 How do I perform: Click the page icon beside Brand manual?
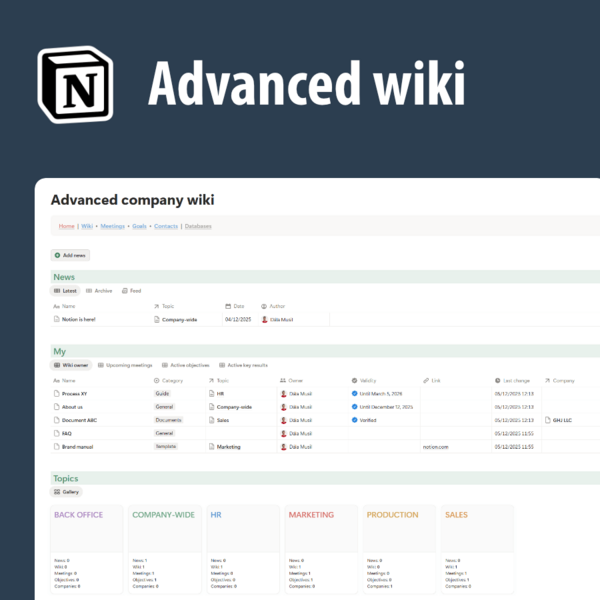(x=57, y=447)
